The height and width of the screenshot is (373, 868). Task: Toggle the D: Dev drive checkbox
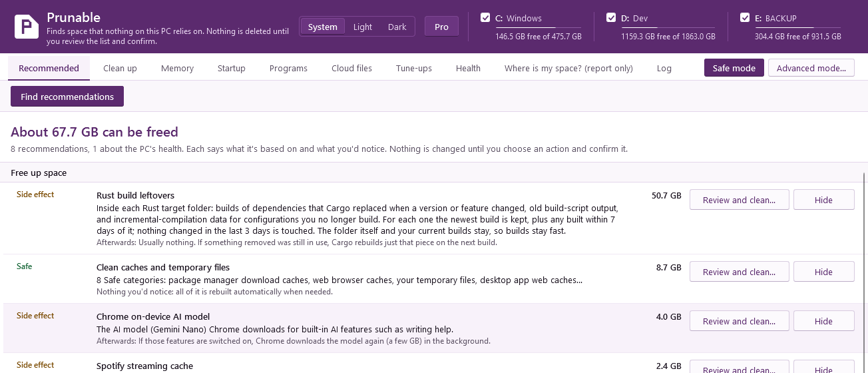coord(611,18)
